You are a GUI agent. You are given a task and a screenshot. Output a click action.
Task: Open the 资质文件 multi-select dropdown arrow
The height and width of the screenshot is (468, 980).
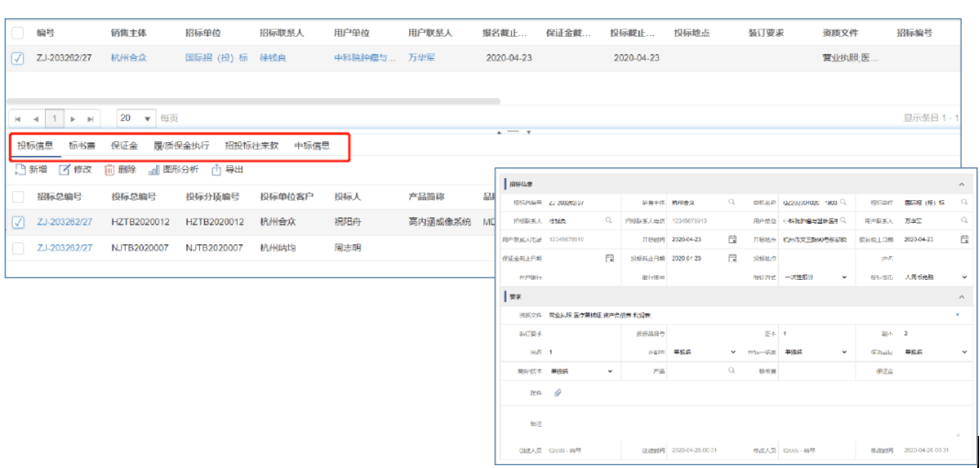tap(957, 315)
